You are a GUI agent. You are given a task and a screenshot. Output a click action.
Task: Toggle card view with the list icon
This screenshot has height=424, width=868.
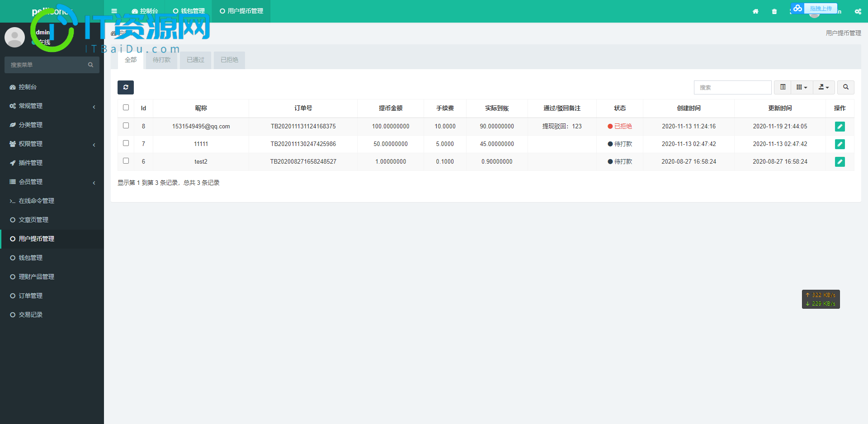point(783,87)
